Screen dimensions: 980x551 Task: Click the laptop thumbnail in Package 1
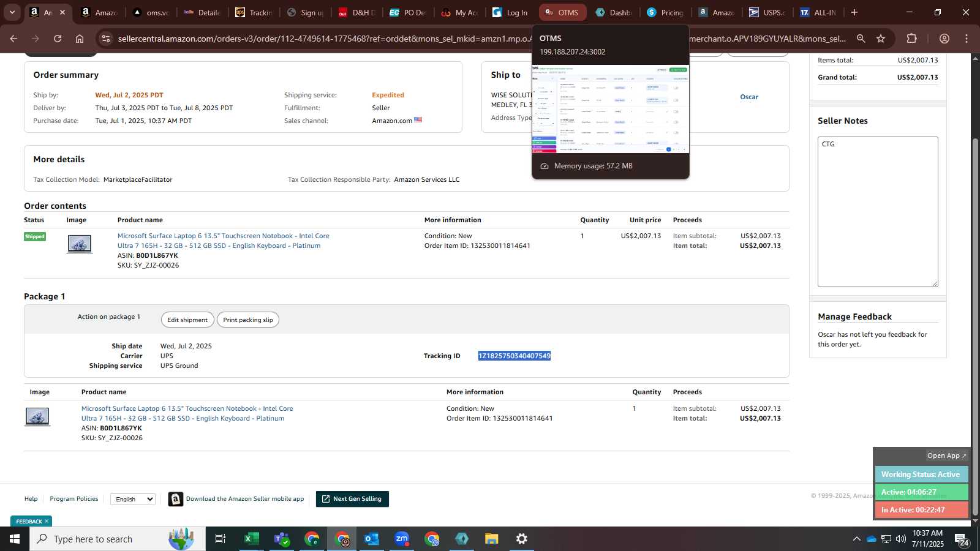pyautogui.click(x=37, y=416)
